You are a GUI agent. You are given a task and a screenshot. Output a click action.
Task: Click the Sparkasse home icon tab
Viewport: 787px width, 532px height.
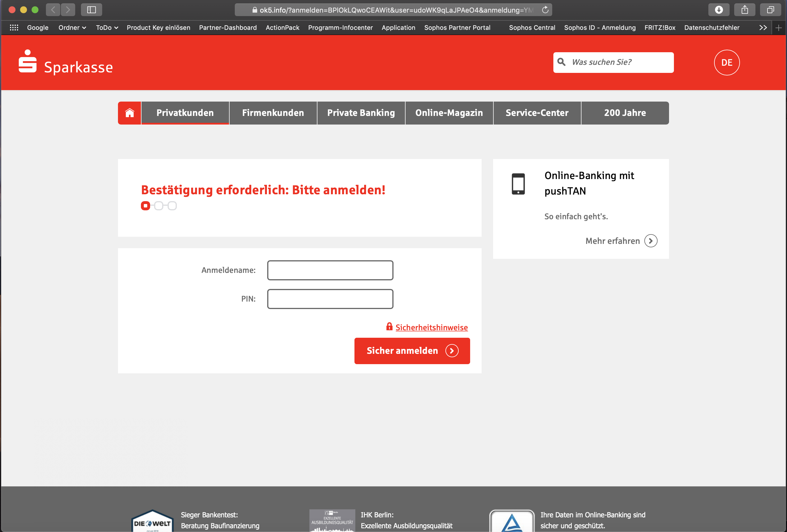(129, 113)
